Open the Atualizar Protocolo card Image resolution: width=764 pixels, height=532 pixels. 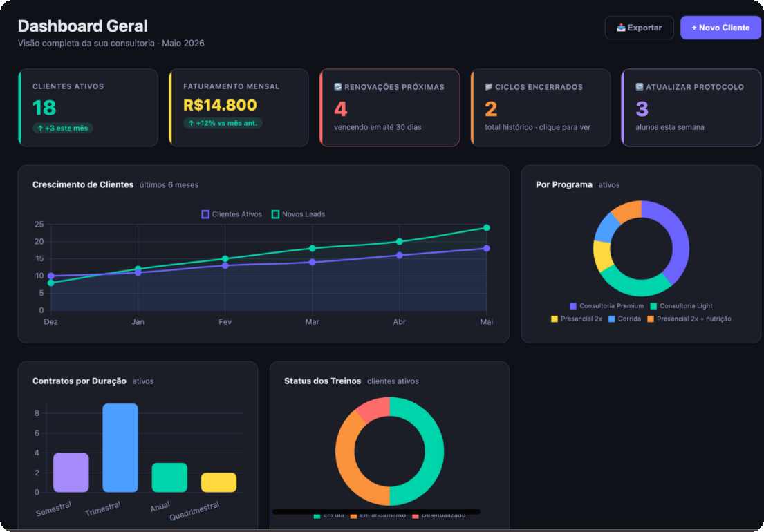(x=691, y=108)
